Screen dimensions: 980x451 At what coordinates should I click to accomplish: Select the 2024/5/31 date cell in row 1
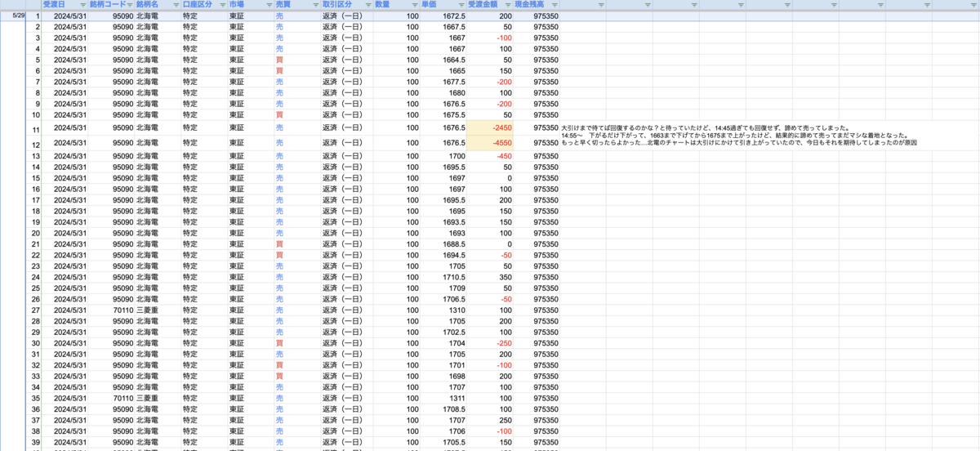point(65,16)
